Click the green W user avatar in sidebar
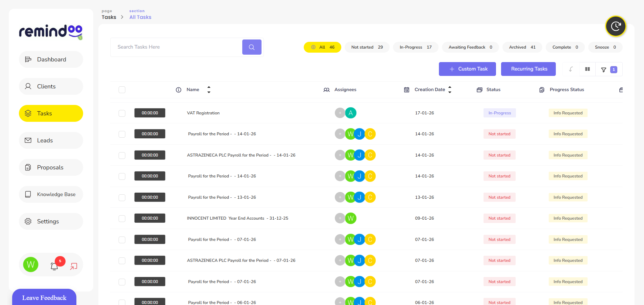644x305 pixels. tap(31, 265)
